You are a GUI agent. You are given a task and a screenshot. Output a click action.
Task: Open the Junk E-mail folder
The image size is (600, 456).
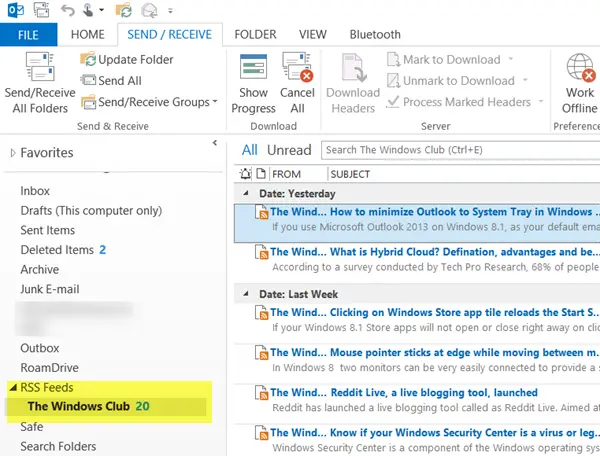[x=50, y=289]
